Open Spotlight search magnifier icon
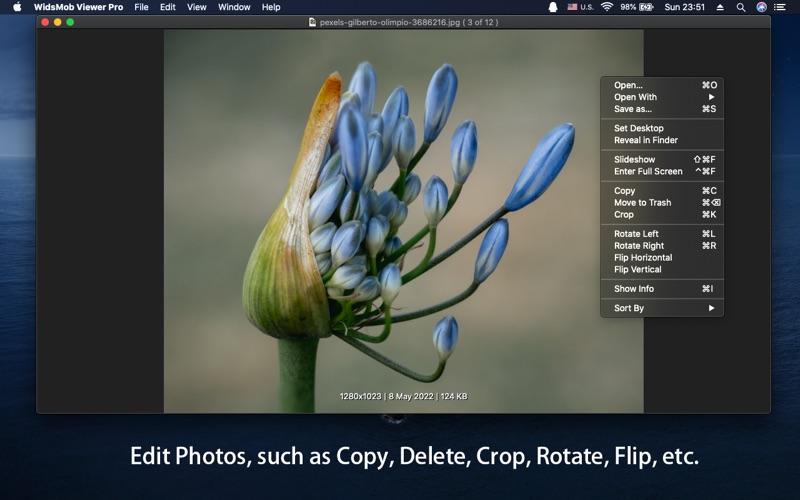The width and height of the screenshot is (800, 500). tap(741, 7)
